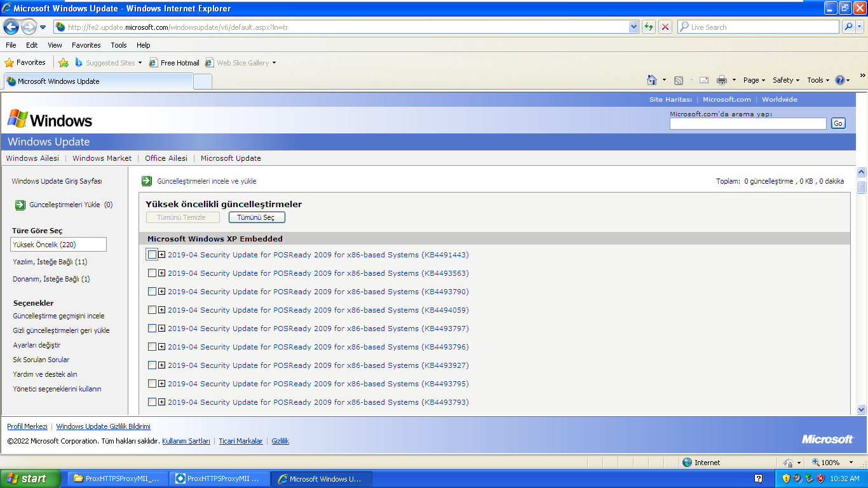Open the zoom level 100% dropdown arrow

tap(851, 463)
